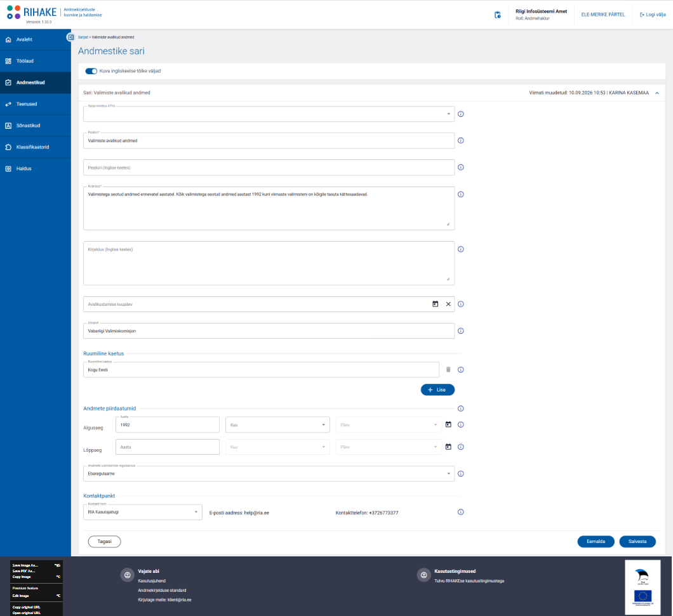
Task: Focus the Pealkiri (Inglise keeles) input
Action: coord(269,167)
